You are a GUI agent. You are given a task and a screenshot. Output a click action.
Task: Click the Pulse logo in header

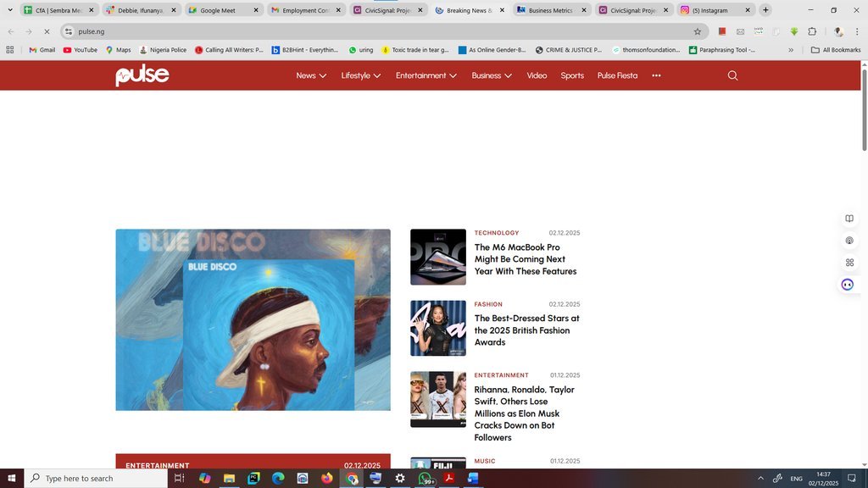(142, 75)
